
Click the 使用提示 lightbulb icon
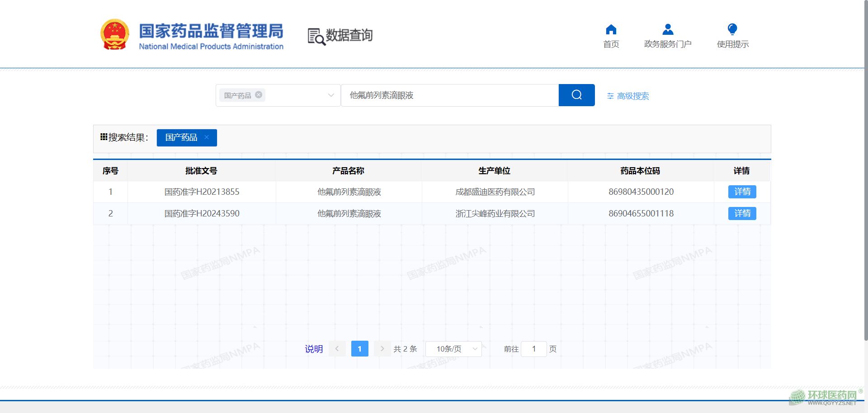[x=732, y=30]
